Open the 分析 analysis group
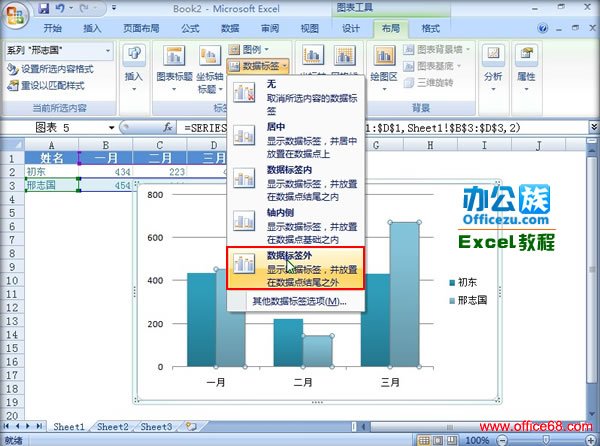Image resolution: width=600 pixels, height=446 pixels. pyautogui.click(x=493, y=68)
